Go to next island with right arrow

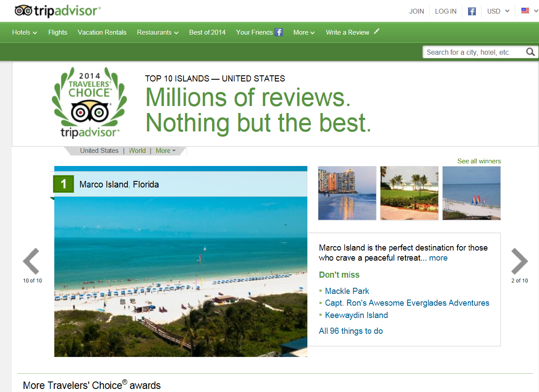click(519, 261)
